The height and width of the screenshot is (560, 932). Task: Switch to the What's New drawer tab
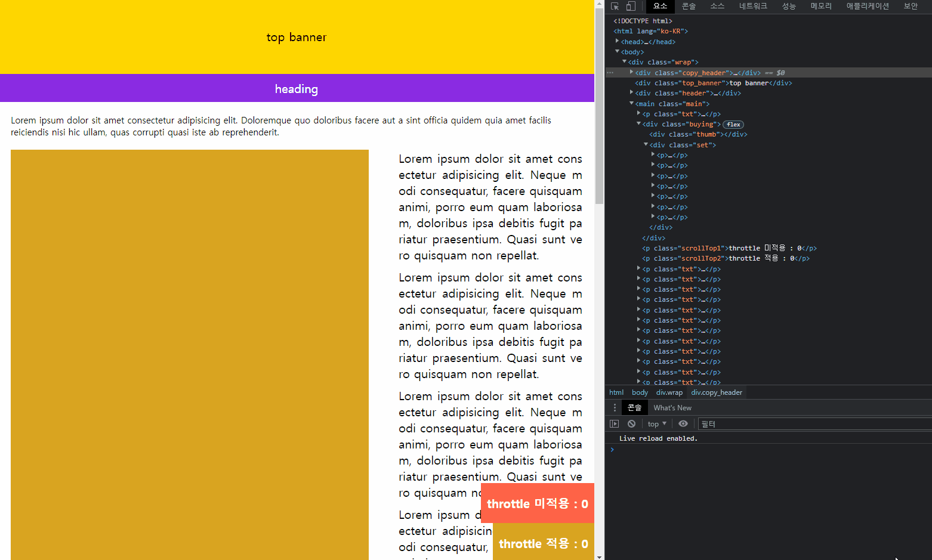pyautogui.click(x=672, y=408)
